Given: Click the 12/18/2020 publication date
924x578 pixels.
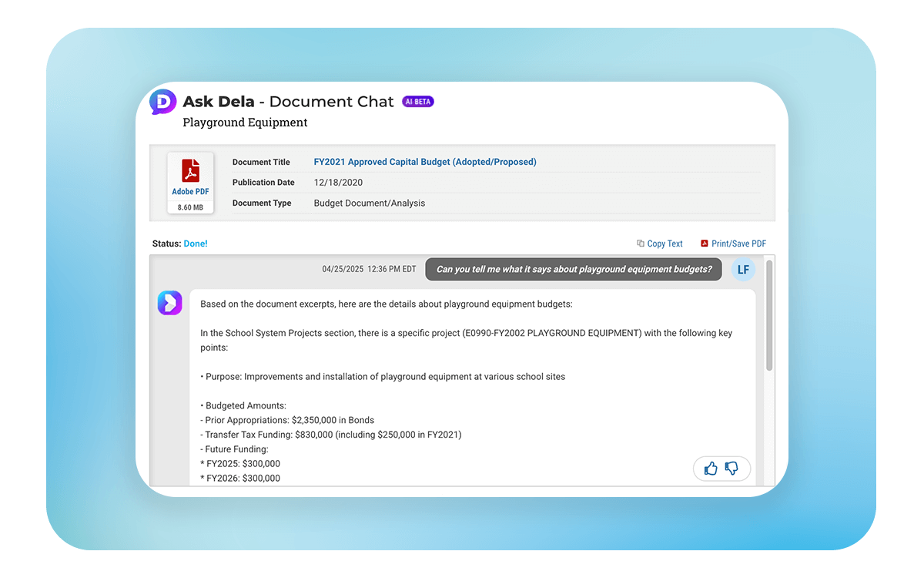Looking at the screenshot, I should [x=338, y=183].
